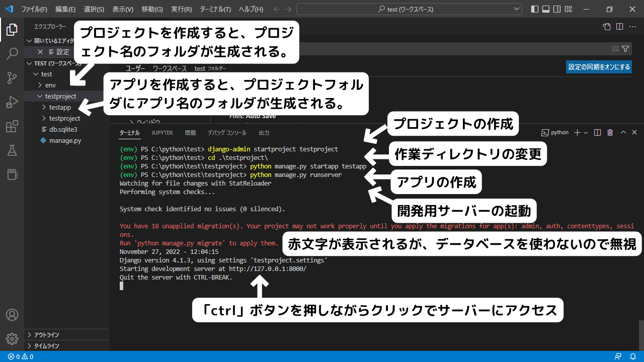Split the terminal with the split icon
Screen dimensions: 644x362
point(597,132)
